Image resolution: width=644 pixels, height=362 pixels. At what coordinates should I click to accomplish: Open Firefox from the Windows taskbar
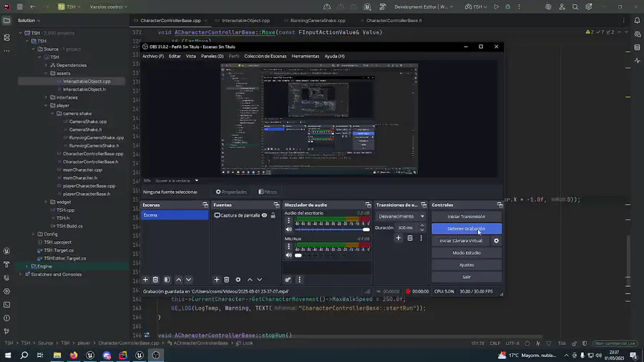[x=74, y=355]
